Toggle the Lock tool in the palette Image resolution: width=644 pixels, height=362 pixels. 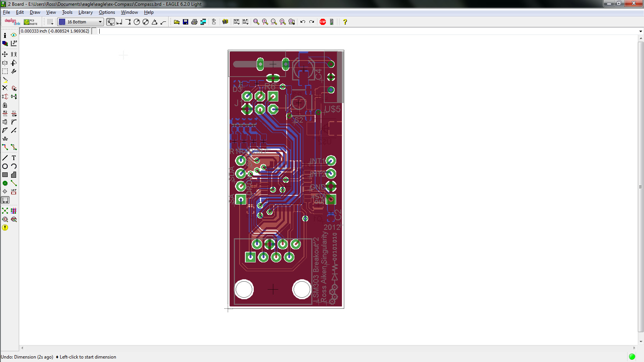5,105
